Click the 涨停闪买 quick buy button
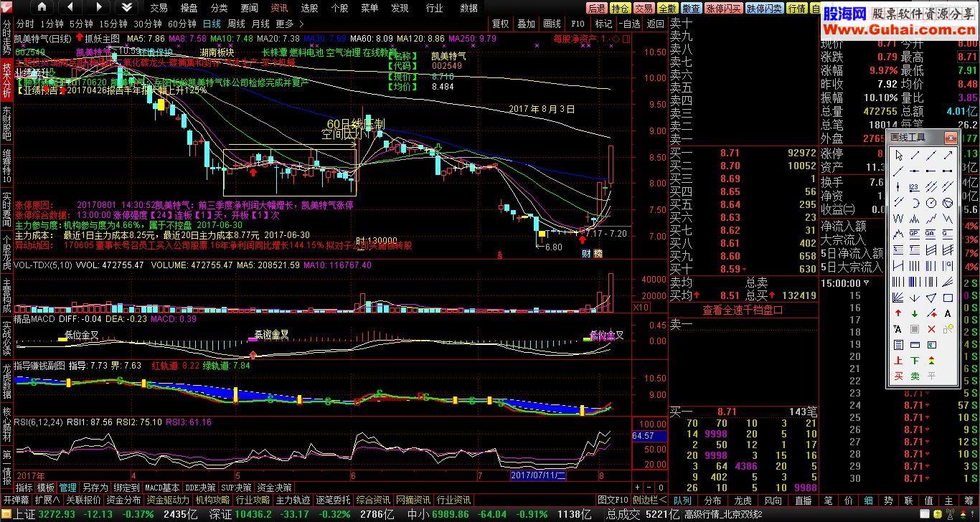The width and height of the screenshot is (980, 522). [722, 9]
